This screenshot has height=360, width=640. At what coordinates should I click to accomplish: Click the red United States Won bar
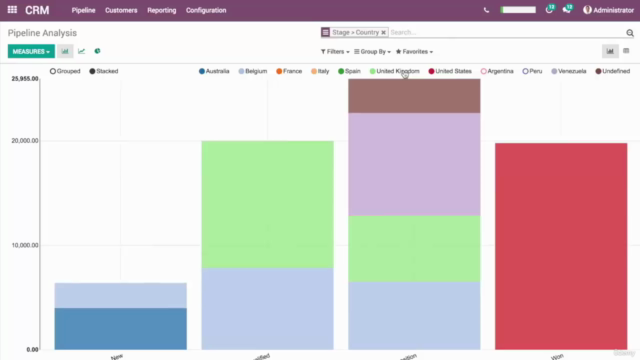click(x=561, y=246)
